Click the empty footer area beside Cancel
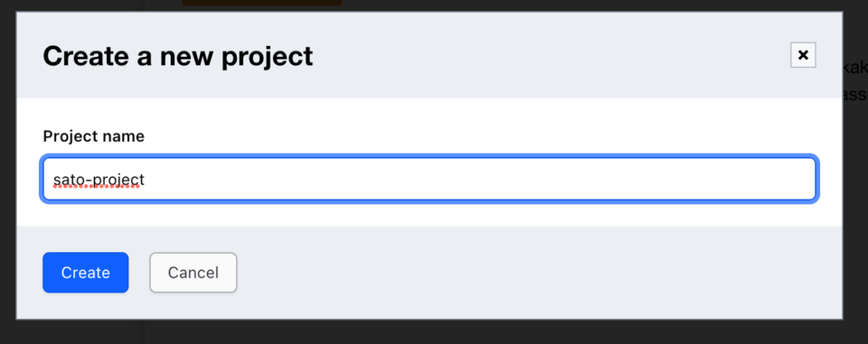This screenshot has width=868, height=344. [537, 273]
